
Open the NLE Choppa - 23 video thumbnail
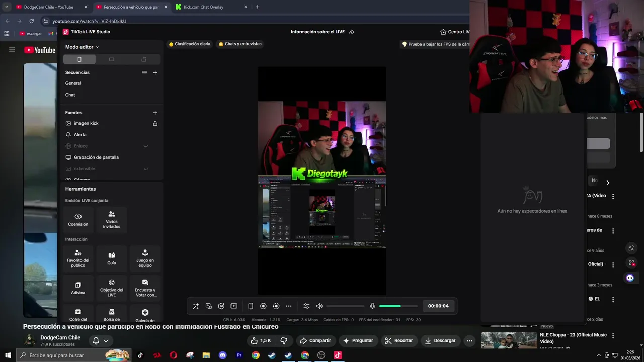pyautogui.click(x=509, y=340)
